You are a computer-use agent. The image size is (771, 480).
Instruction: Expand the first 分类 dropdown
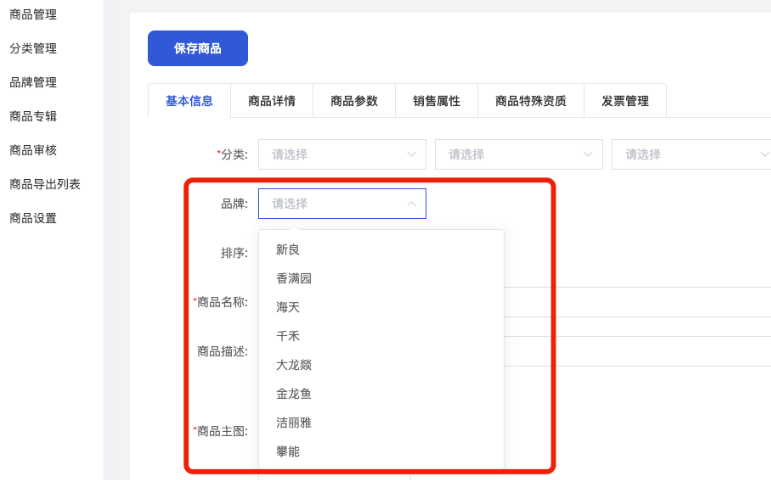click(x=342, y=154)
